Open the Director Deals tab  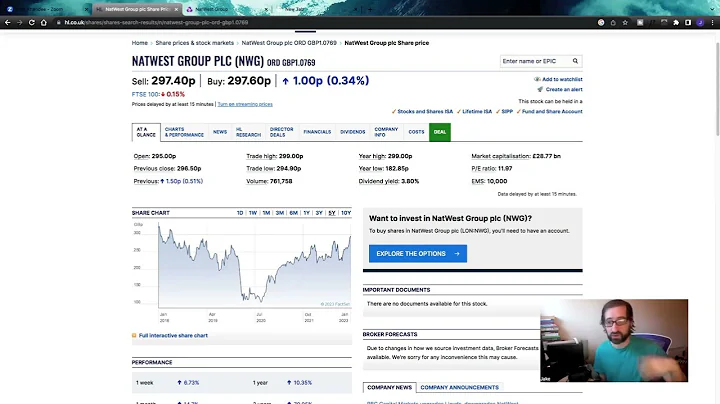point(281,132)
